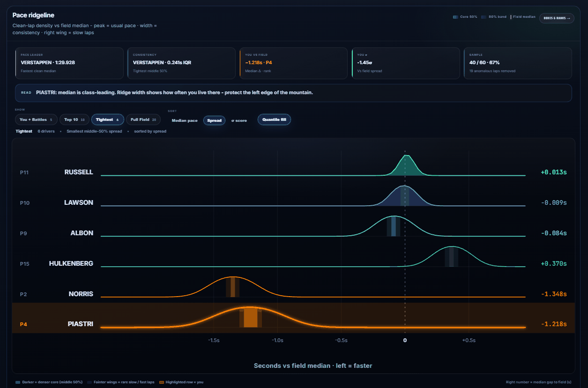Viewport: 588px width, 388px height.
Task: Click the 80% band legend swatch
Action: (x=484, y=17)
